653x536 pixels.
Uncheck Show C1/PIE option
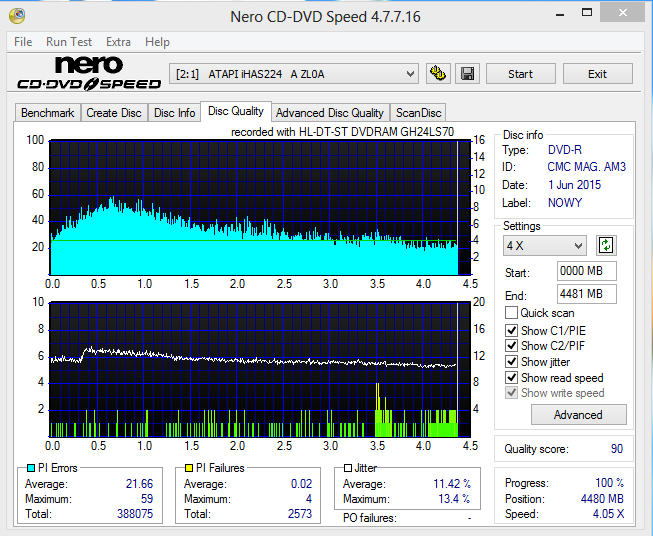[511, 331]
